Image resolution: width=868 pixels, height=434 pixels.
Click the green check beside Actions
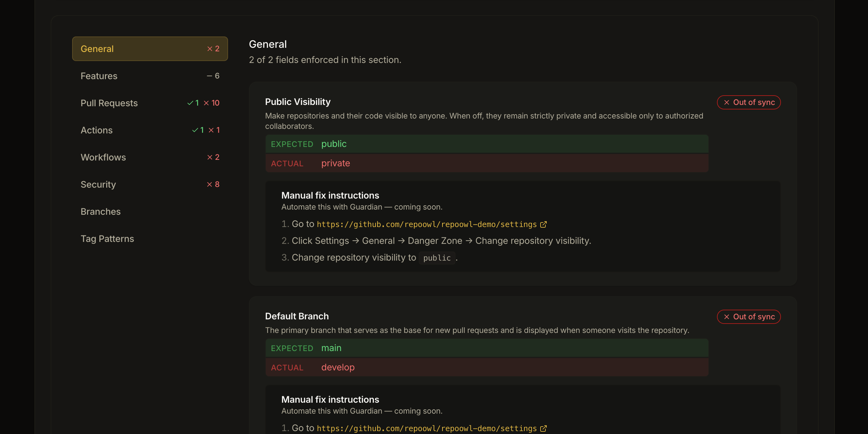195,130
